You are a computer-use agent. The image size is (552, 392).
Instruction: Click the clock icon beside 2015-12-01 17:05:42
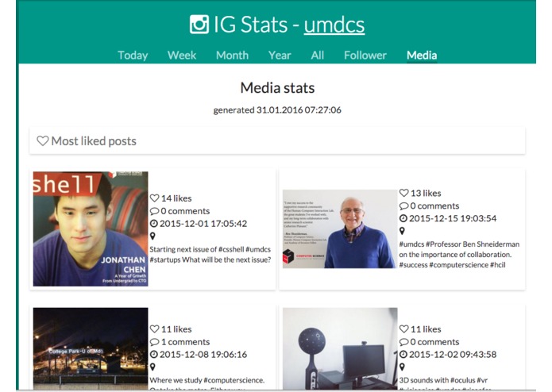(x=154, y=224)
